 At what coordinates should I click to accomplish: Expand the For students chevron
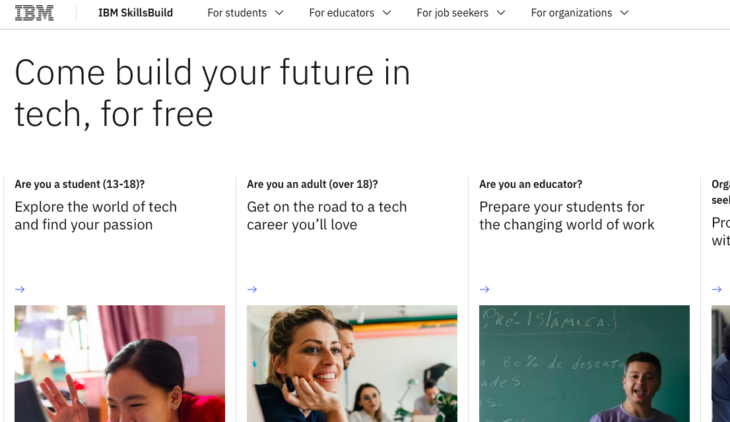click(x=279, y=13)
